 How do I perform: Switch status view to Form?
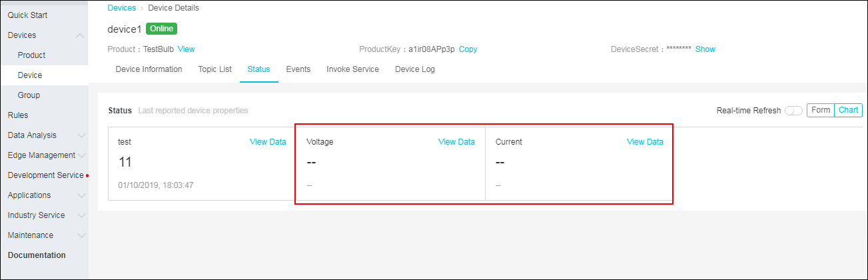pos(821,110)
